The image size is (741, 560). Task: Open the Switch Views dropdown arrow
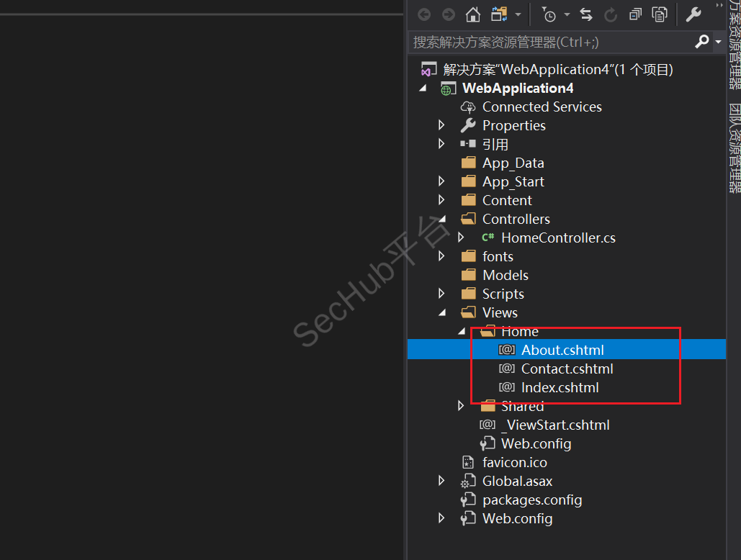[x=517, y=14]
